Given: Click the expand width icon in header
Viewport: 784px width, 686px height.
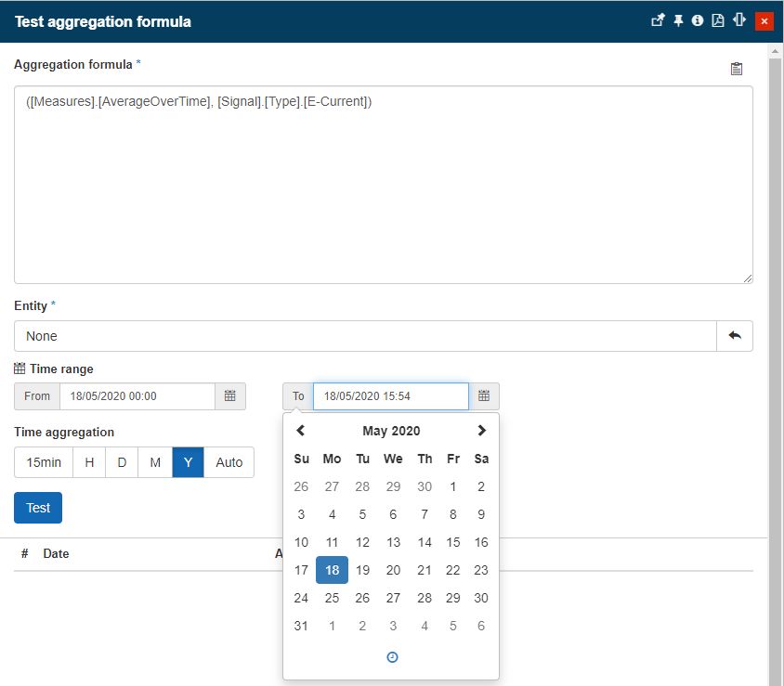Looking at the screenshot, I should click(x=739, y=20).
